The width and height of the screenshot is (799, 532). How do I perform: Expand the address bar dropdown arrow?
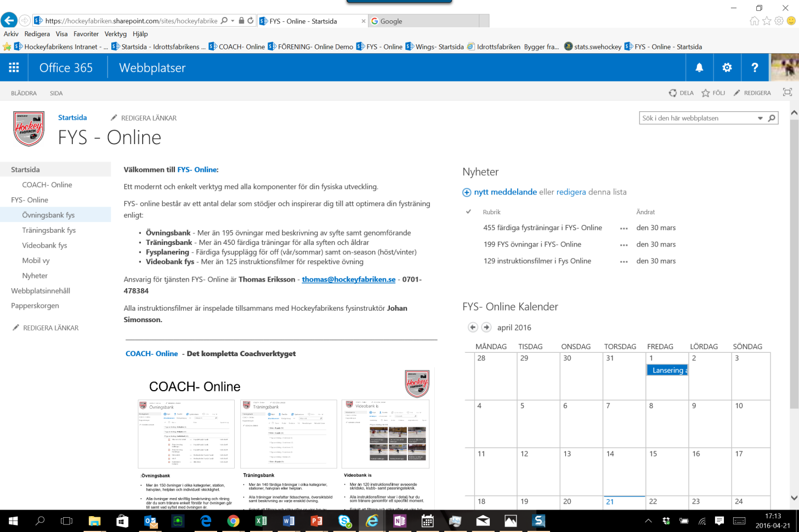(x=233, y=21)
